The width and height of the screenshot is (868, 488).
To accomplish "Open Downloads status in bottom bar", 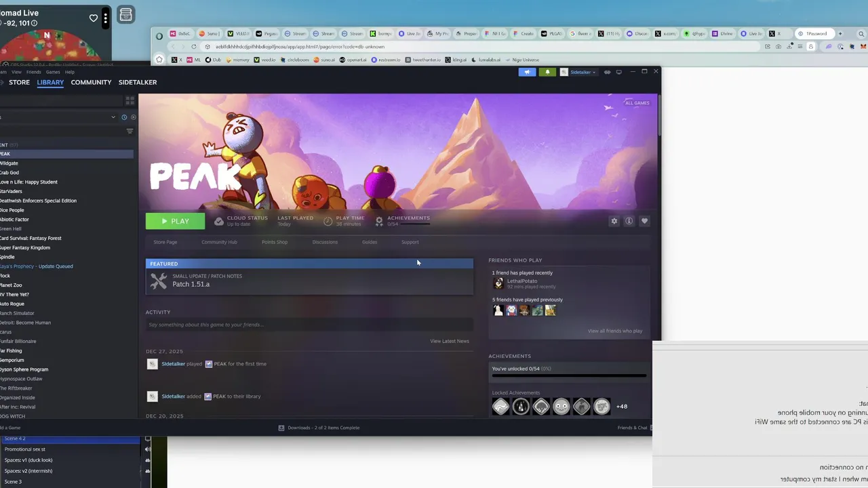I will pyautogui.click(x=319, y=428).
